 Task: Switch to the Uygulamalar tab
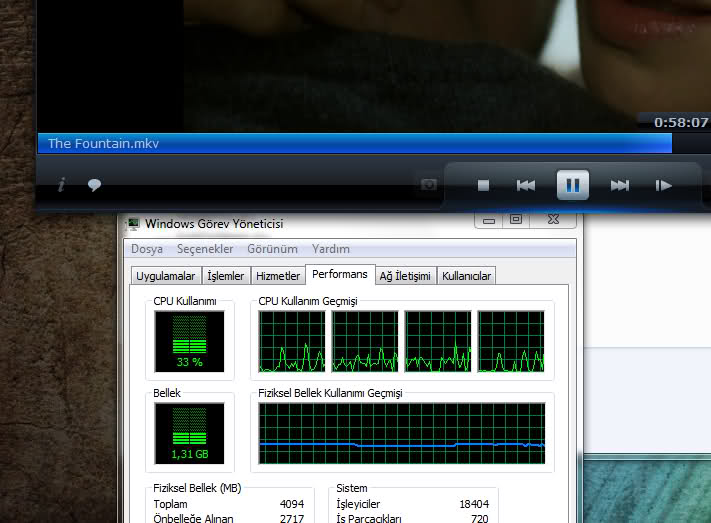166,276
